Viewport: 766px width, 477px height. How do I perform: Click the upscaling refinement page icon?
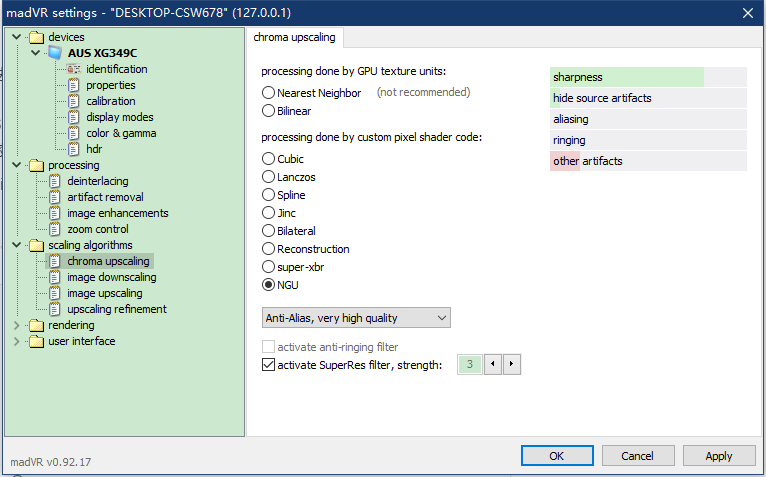[x=55, y=309]
